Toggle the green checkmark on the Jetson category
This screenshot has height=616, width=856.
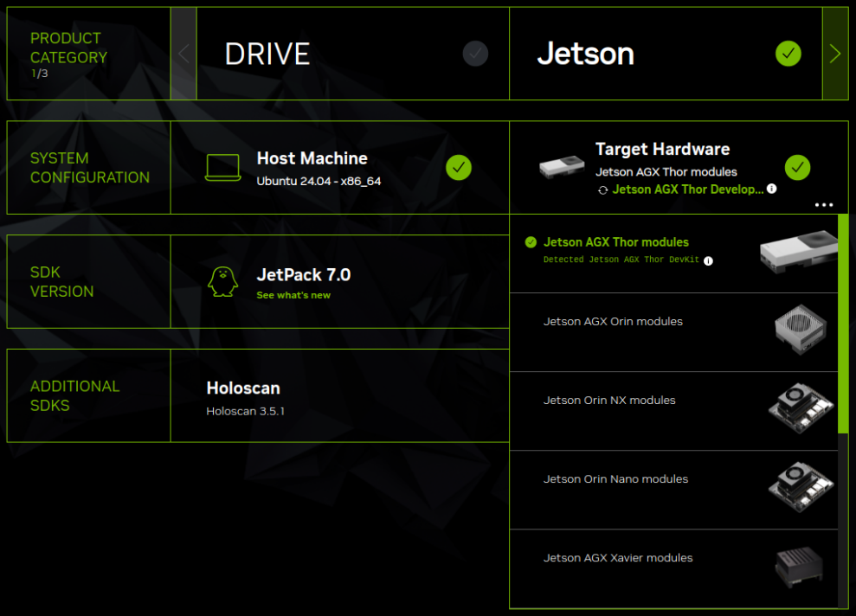click(788, 53)
